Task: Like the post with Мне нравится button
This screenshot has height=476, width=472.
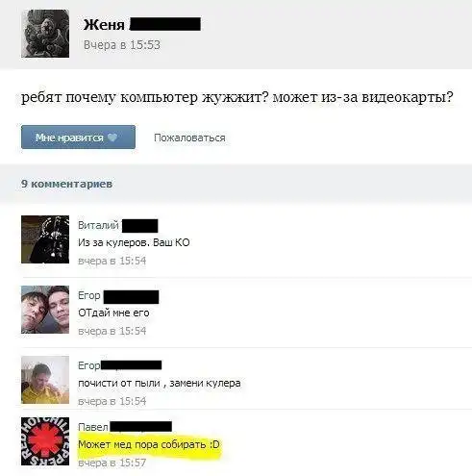Action: pyautogui.click(x=78, y=138)
